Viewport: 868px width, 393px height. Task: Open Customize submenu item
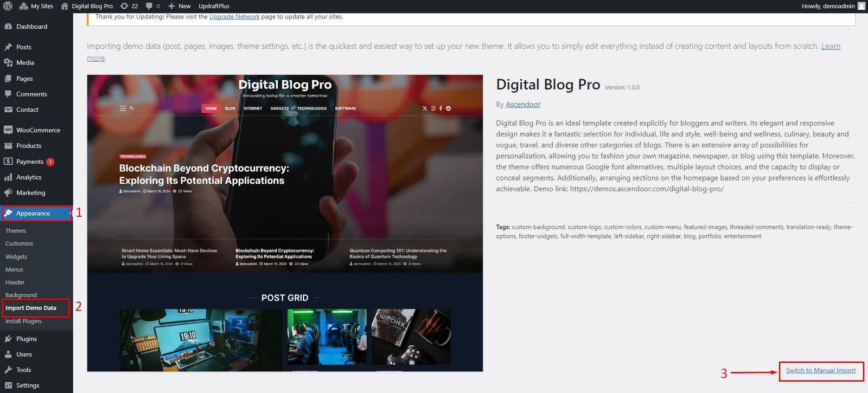point(19,244)
